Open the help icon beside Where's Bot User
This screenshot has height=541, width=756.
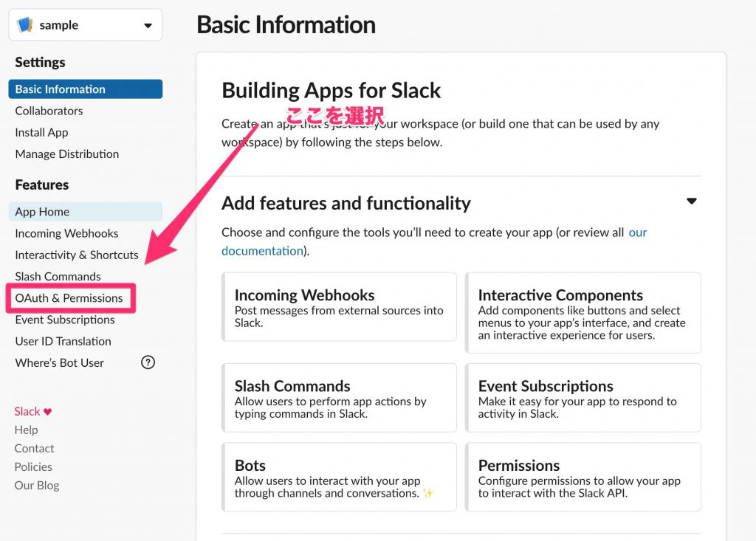tap(148, 362)
